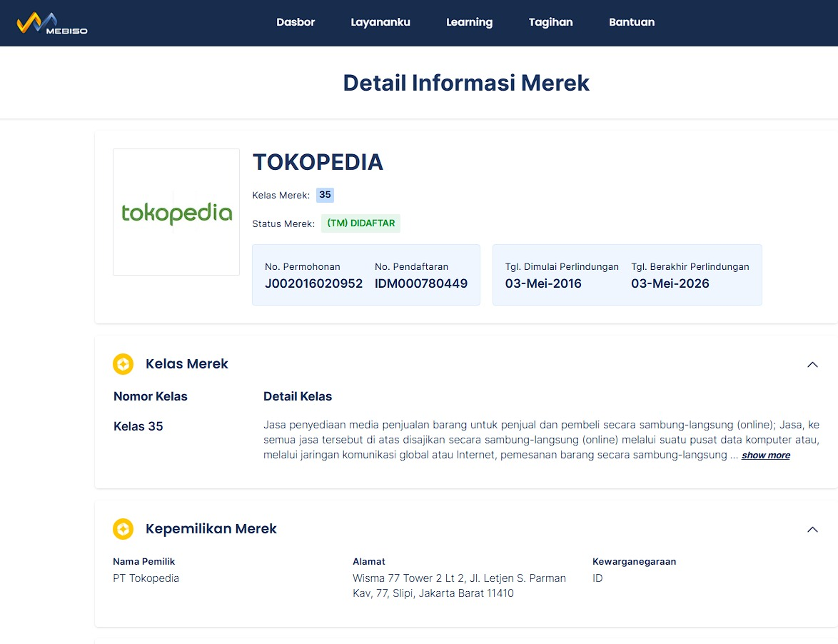838x644 pixels.
Task: Click the class description starting with Jasa penyediaan
Action: 541,440
